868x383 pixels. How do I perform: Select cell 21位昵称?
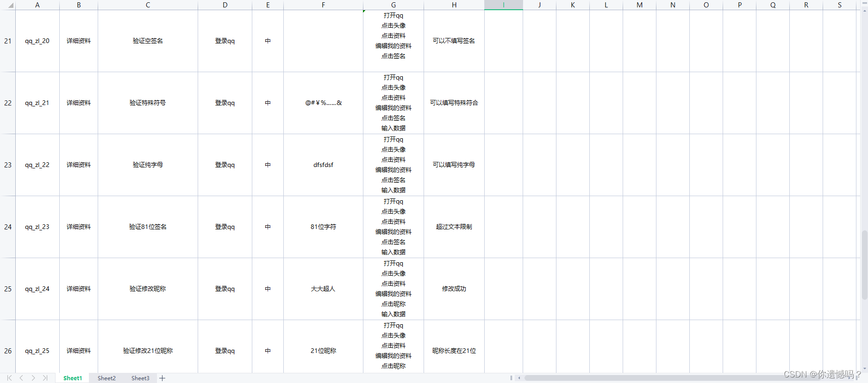tap(323, 346)
